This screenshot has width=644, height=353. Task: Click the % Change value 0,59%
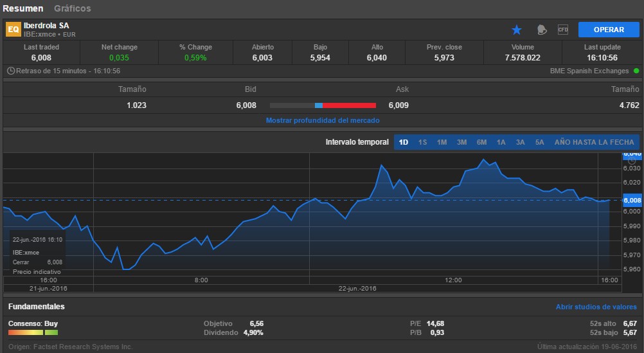195,57
